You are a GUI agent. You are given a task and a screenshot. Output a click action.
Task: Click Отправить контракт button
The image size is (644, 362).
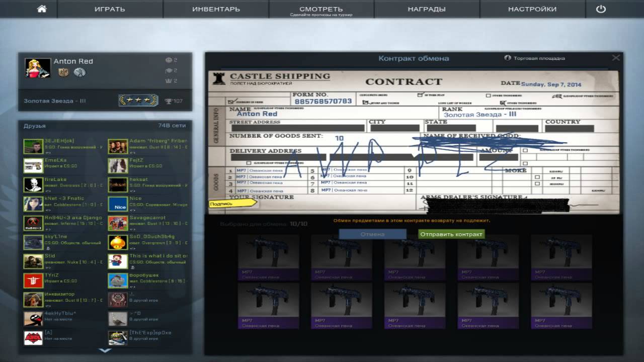point(451,234)
